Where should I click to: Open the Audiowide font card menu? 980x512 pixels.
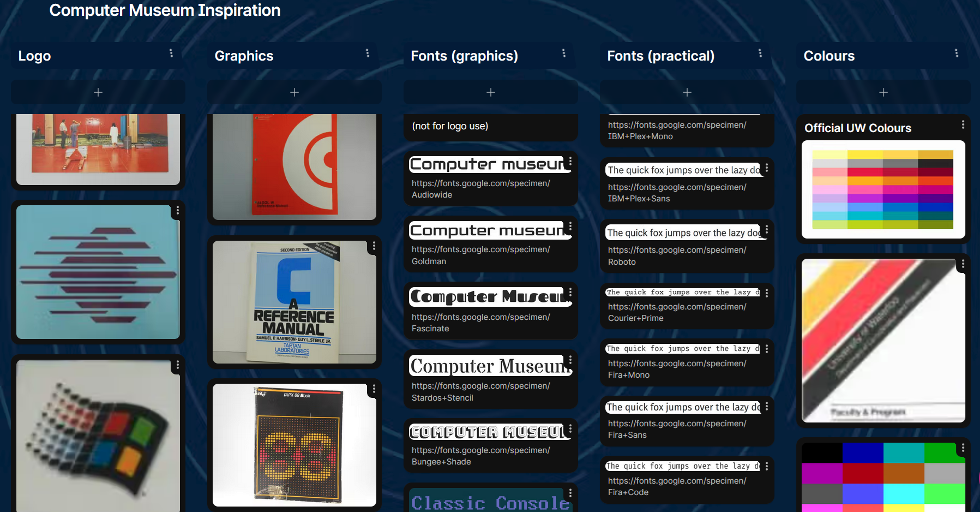(x=570, y=162)
